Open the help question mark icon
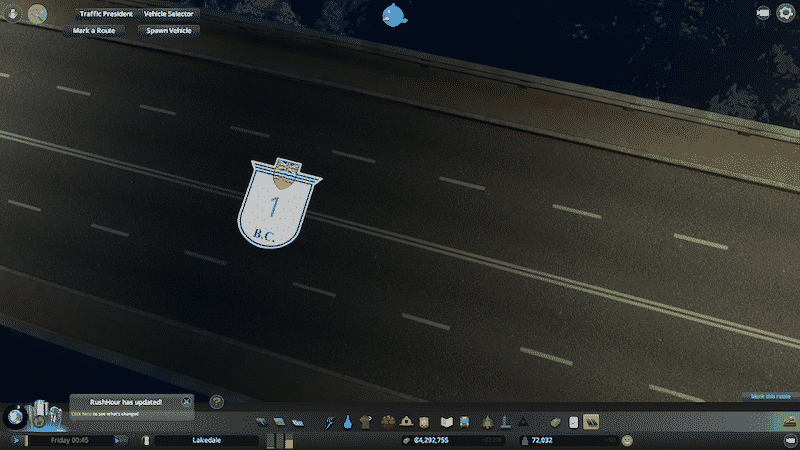This screenshot has height=450, width=800. [x=216, y=402]
